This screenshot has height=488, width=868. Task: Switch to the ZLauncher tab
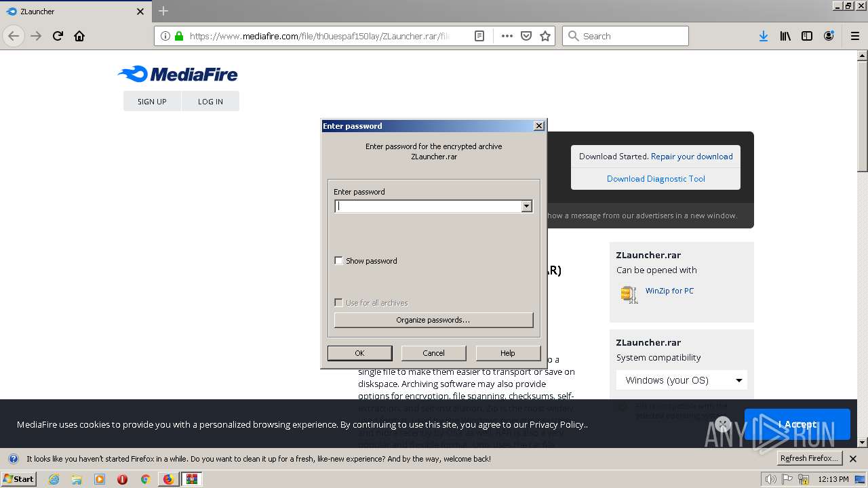75,12
